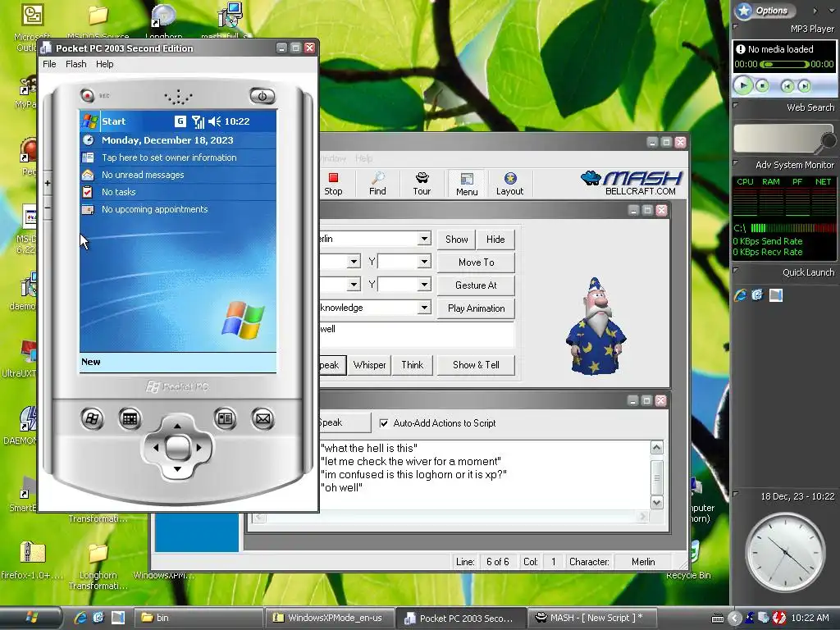Open the File menu in Pocket PC emulator
This screenshot has width=840, height=630.
click(49, 64)
